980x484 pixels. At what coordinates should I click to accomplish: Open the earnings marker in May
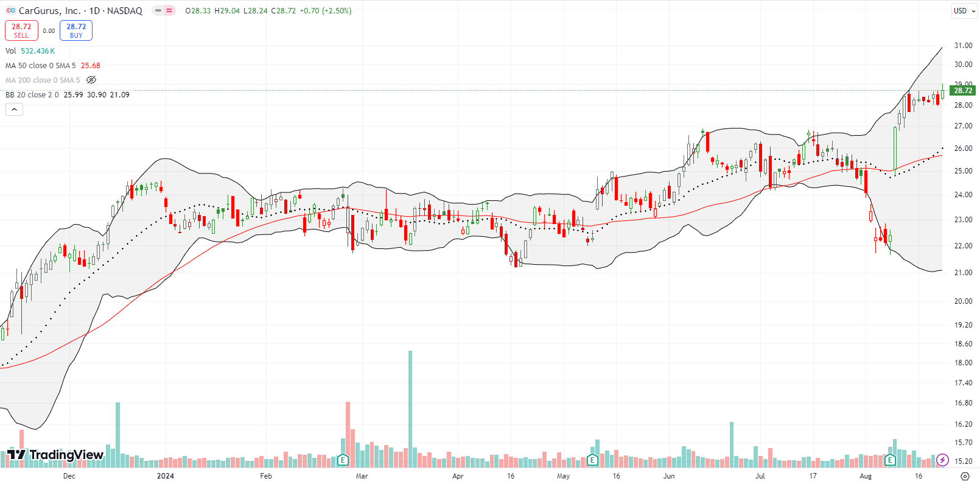[x=592, y=460]
